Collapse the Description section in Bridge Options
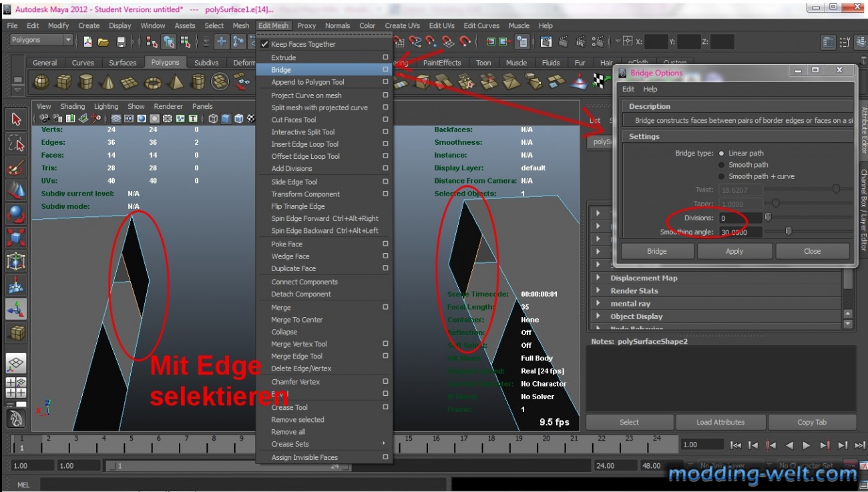The image size is (868, 492). [x=738, y=106]
